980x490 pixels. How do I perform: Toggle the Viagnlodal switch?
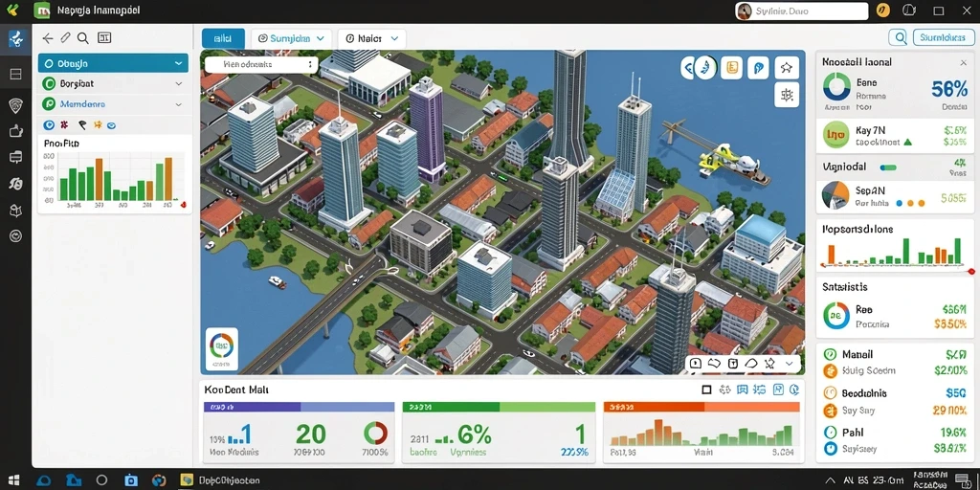[x=887, y=167]
